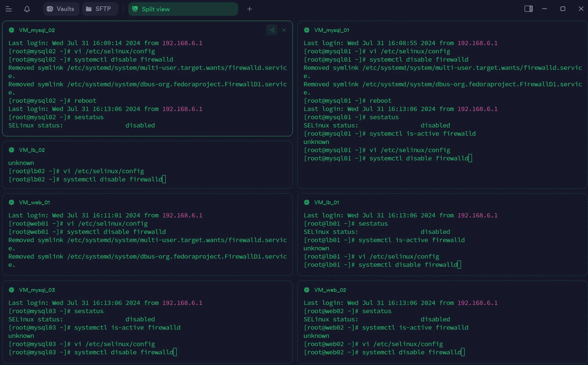Click the VM_web_02 host icon
The image size is (588, 365).
pos(307,290)
